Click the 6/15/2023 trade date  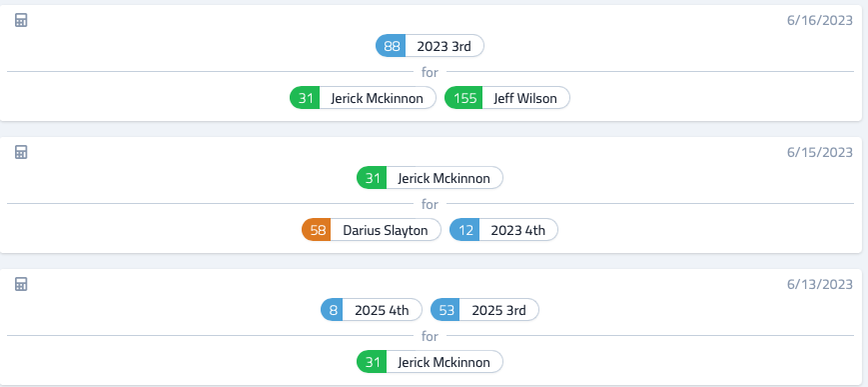tap(820, 152)
